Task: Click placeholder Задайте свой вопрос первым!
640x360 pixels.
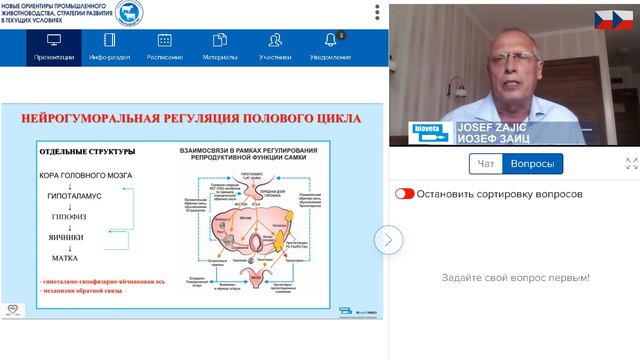Action: click(516, 278)
